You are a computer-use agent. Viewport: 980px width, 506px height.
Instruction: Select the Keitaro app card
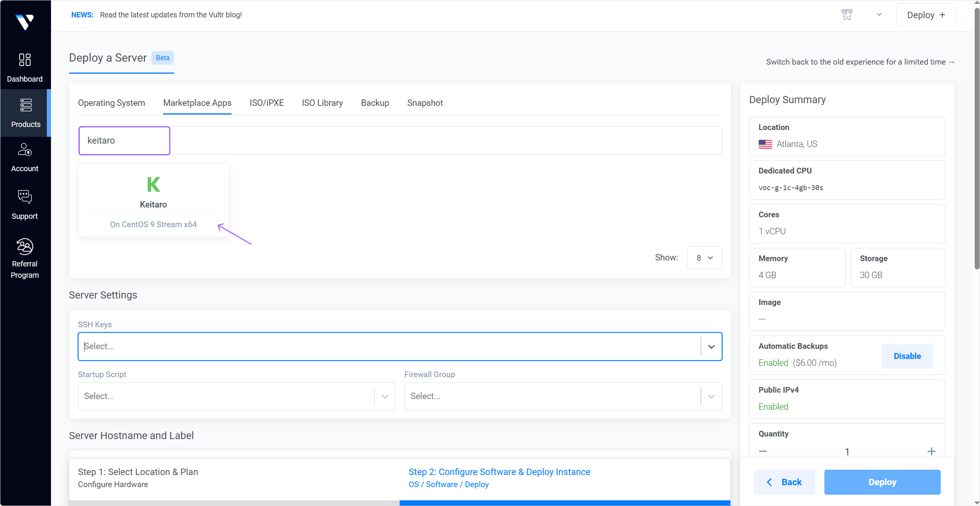click(x=153, y=200)
